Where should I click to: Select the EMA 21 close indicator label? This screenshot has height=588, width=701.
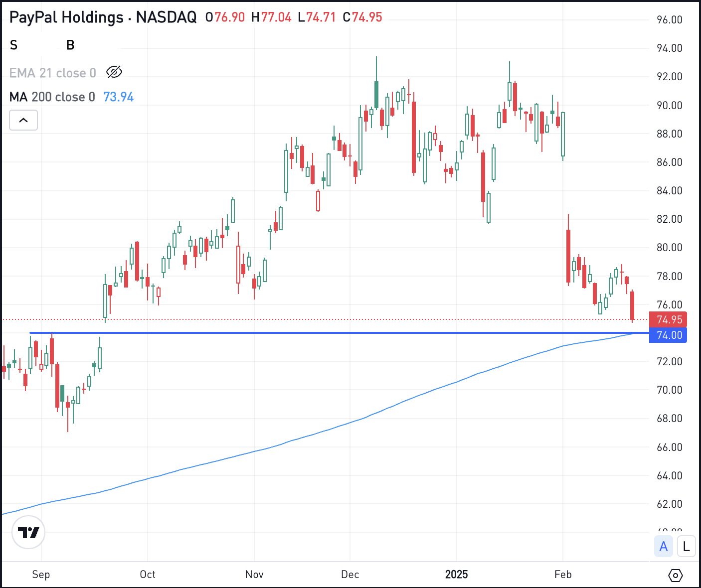(53, 73)
